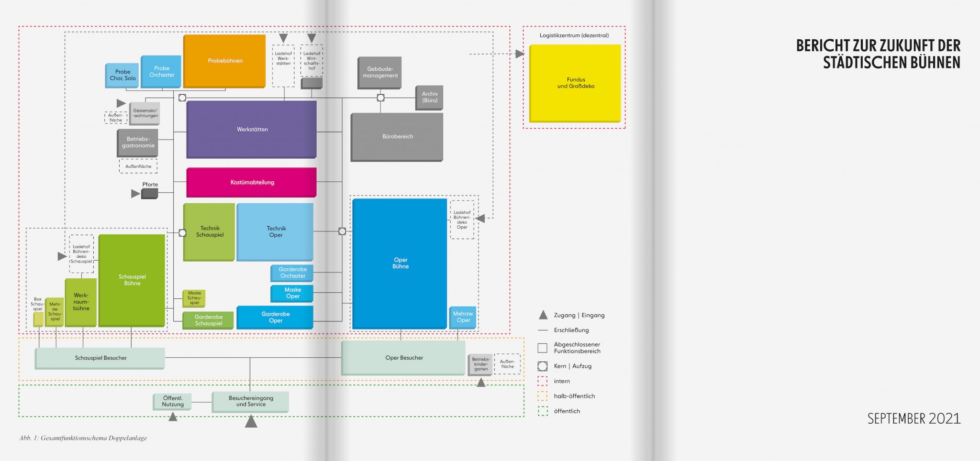
Task: Click the magenta Kostümabteilung block
Action: click(251, 182)
